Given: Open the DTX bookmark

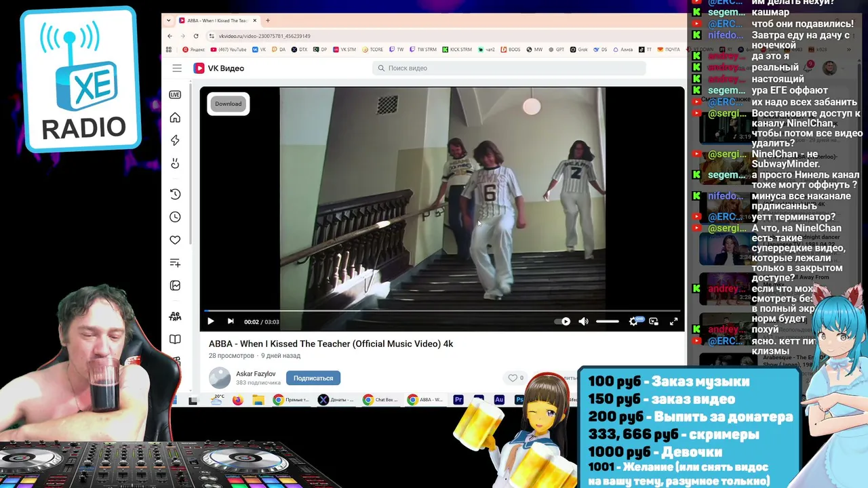Looking at the screenshot, I should tap(299, 49).
